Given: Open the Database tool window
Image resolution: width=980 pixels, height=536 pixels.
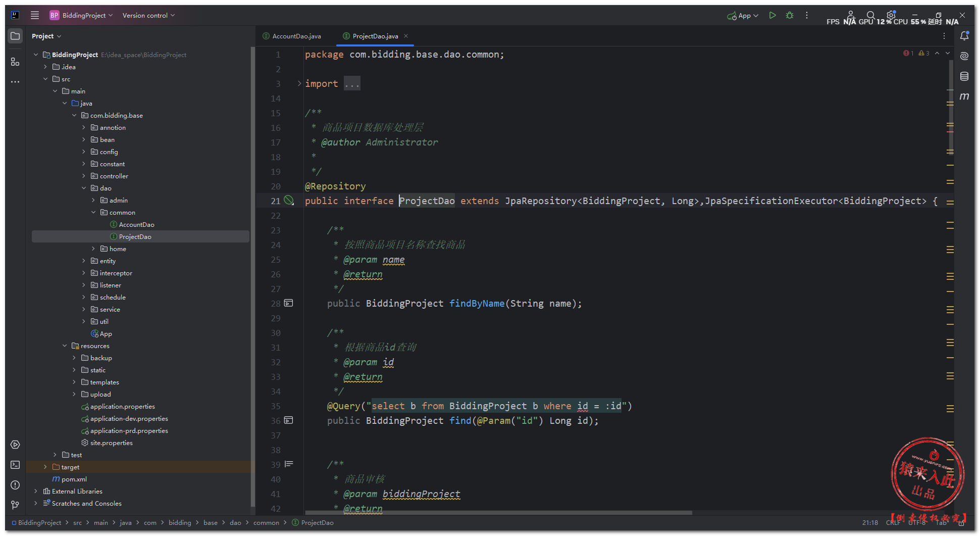Looking at the screenshot, I should (964, 76).
